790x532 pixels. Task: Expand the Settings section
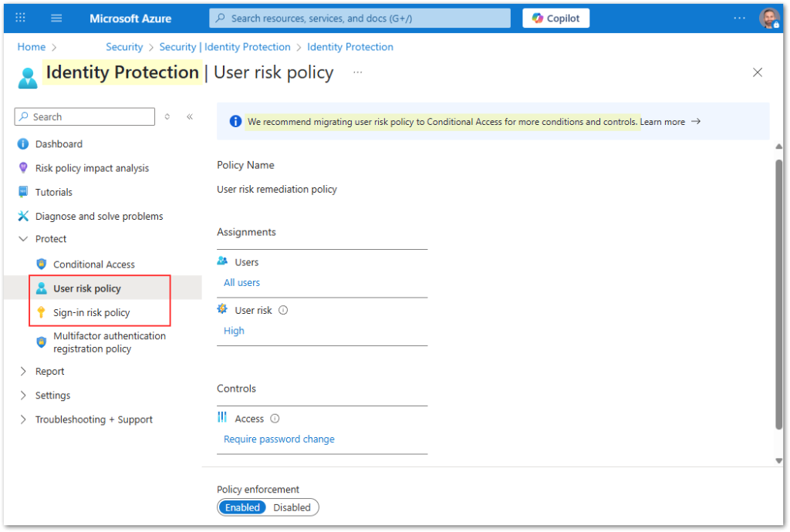coord(23,396)
